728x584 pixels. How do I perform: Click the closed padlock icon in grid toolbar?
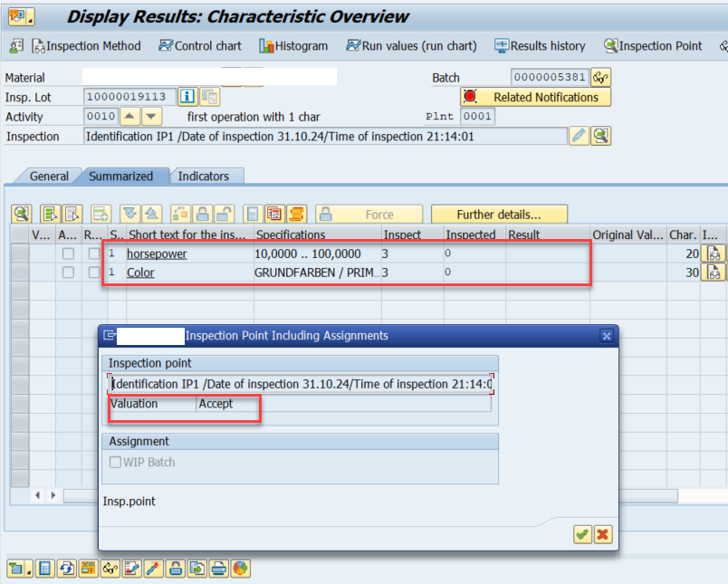203,214
